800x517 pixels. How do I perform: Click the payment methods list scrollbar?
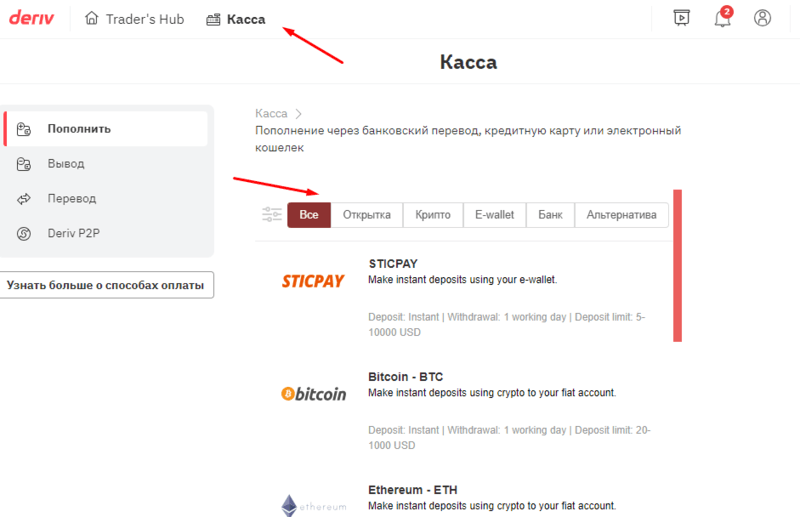click(x=678, y=265)
